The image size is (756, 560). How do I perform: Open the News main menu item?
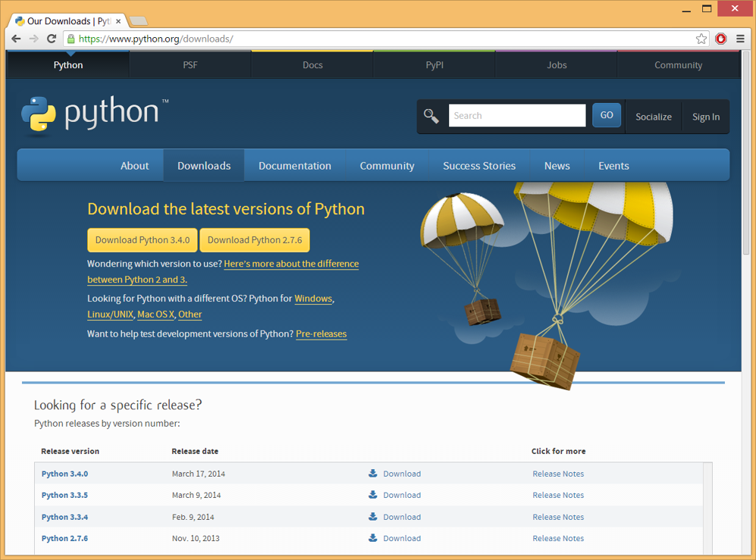[x=557, y=166]
